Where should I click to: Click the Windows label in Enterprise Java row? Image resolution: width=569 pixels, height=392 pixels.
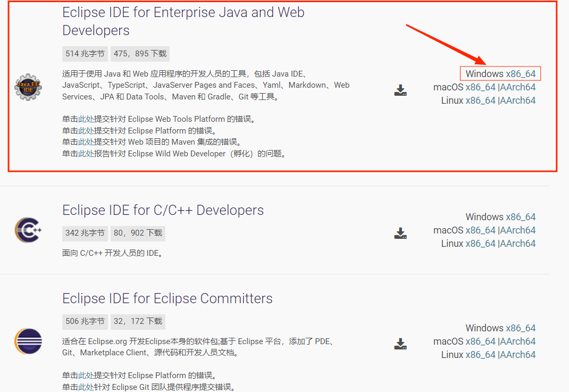[484, 74]
